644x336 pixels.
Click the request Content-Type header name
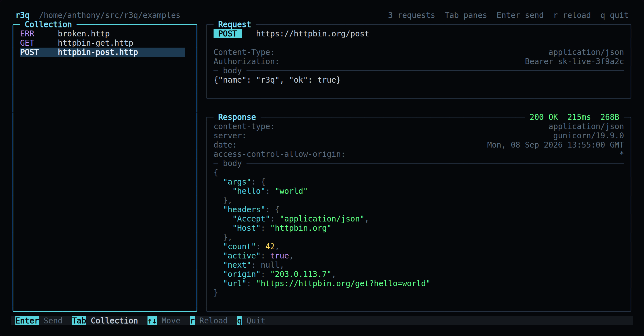(x=244, y=52)
